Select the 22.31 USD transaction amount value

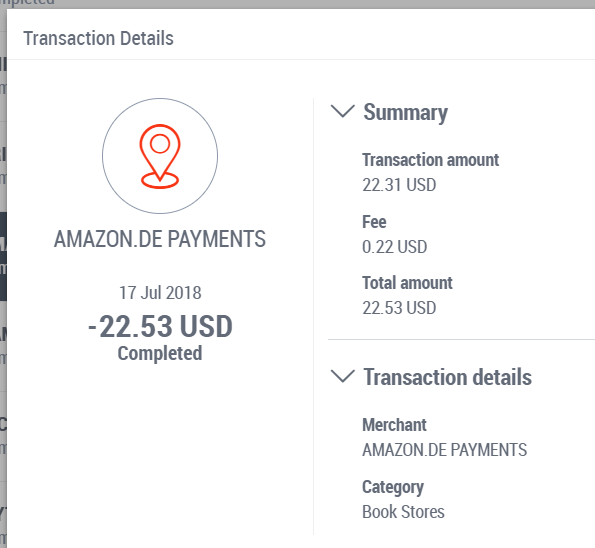(399, 185)
